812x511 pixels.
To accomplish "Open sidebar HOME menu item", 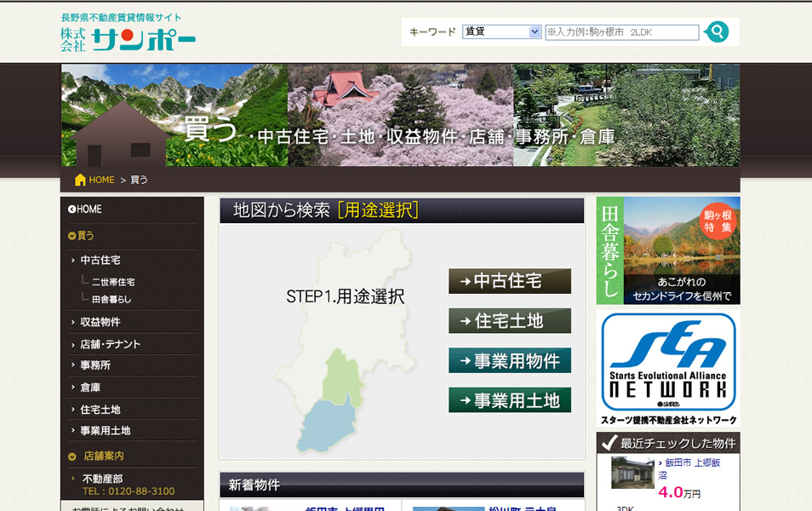I will 89,210.
